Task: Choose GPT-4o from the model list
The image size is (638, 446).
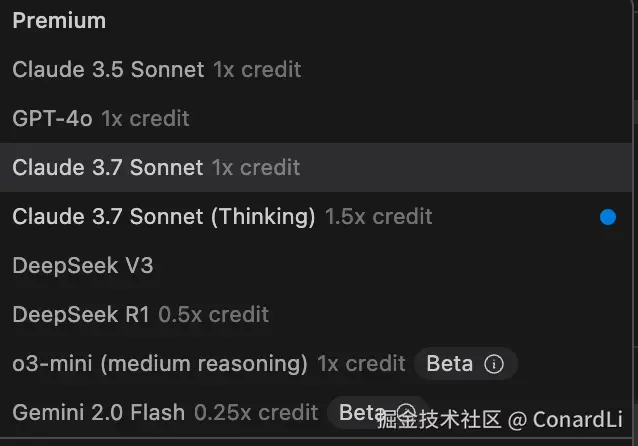Action: click(52, 119)
